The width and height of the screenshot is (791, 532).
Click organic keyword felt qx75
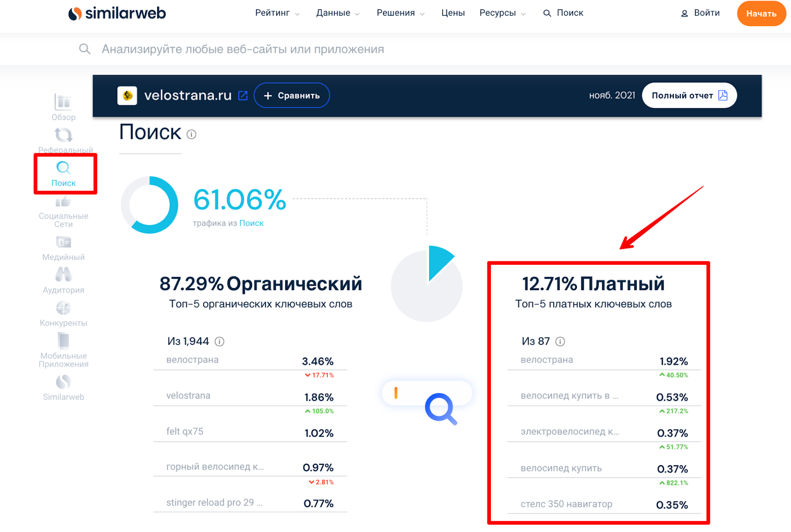[x=184, y=431]
